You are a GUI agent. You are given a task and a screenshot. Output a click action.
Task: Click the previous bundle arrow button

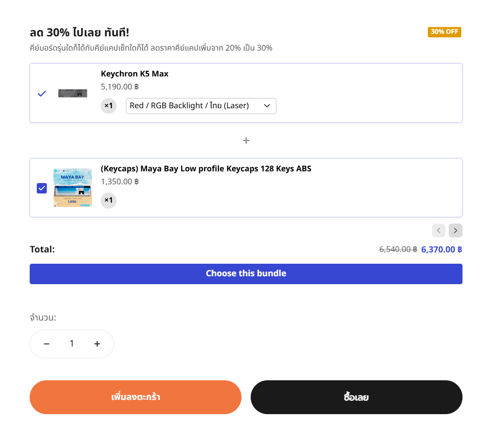pyautogui.click(x=438, y=230)
